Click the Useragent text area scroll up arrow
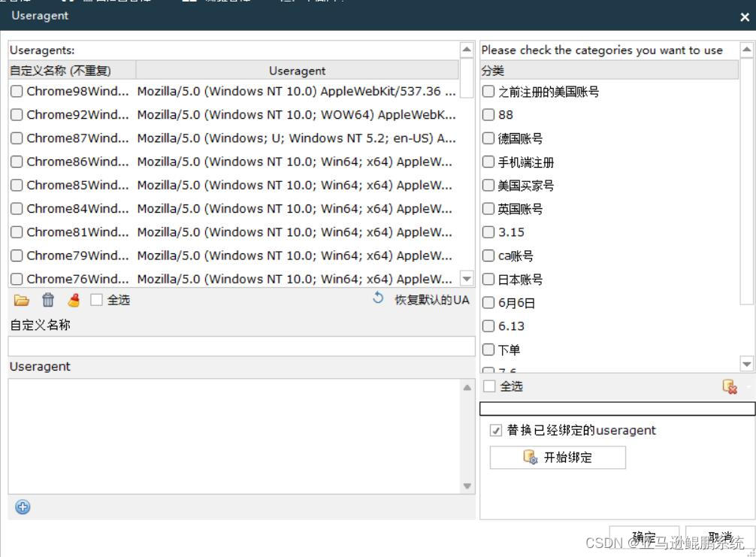The width and height of the screenshot is (756, 557). pos(467,388)
